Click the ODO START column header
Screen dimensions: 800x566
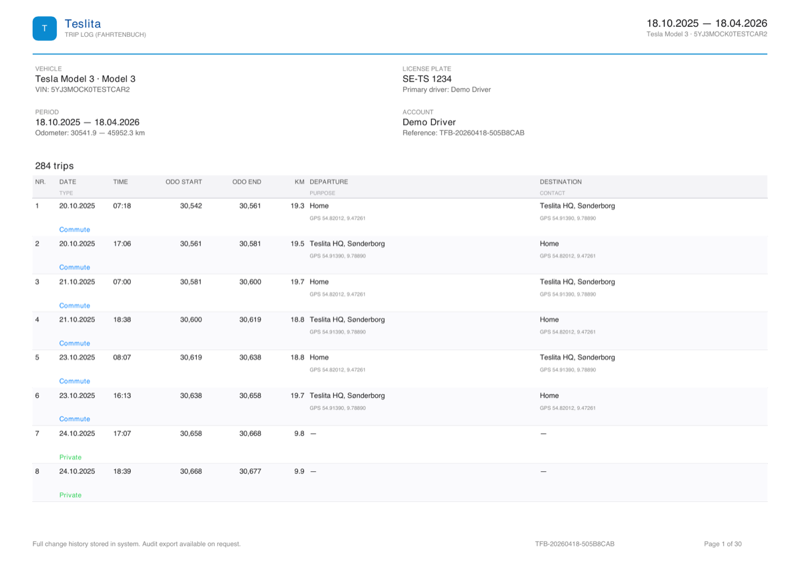pos(184,182)
